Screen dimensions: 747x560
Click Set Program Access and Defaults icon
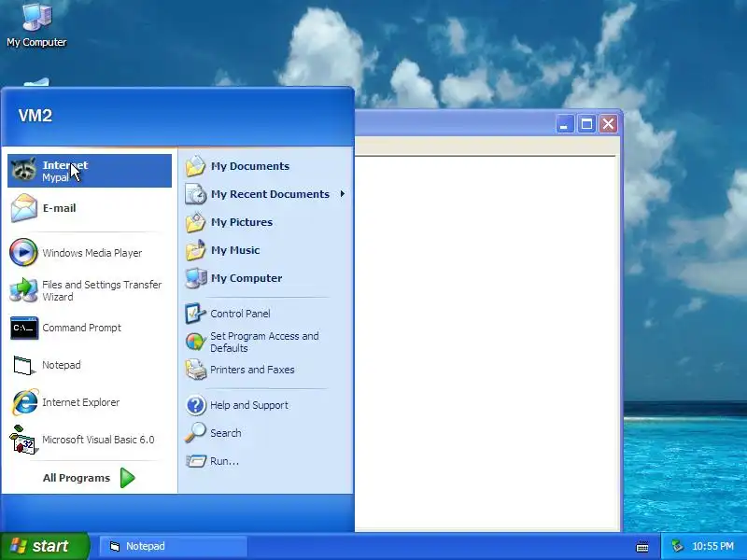click(x=195, y=342)
